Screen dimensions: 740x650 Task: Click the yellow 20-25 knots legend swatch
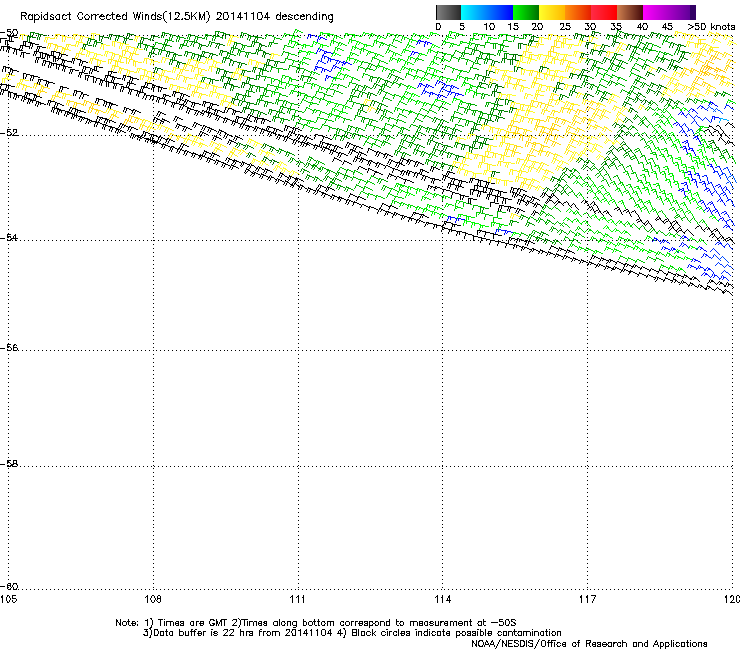(x=552, y=12)
